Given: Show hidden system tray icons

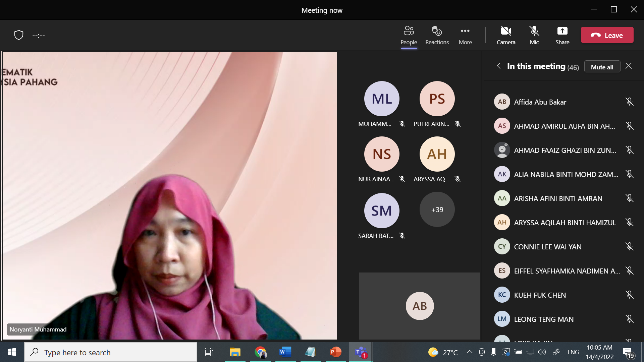Looking at the screenshot, I should pyautogui.click(x=470, y=352).
